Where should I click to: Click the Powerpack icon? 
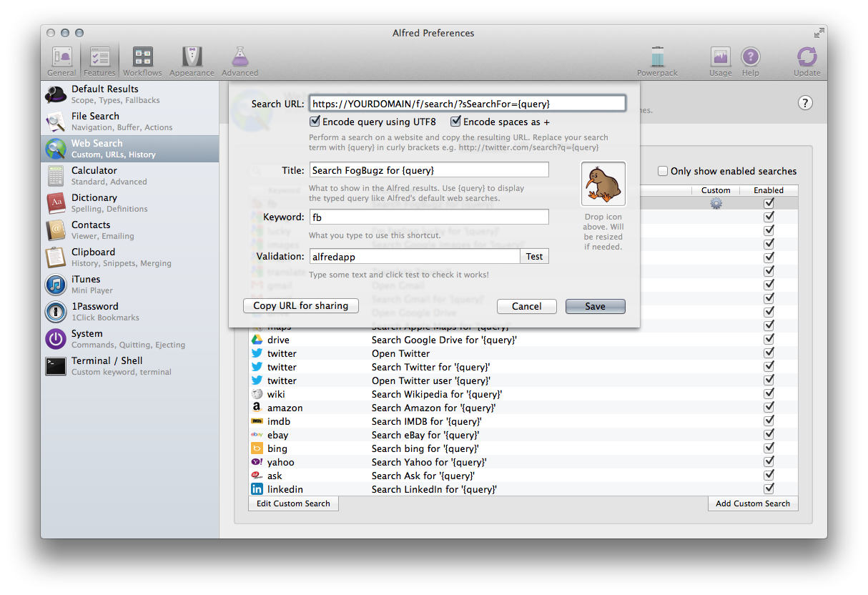tap(658, 62)
